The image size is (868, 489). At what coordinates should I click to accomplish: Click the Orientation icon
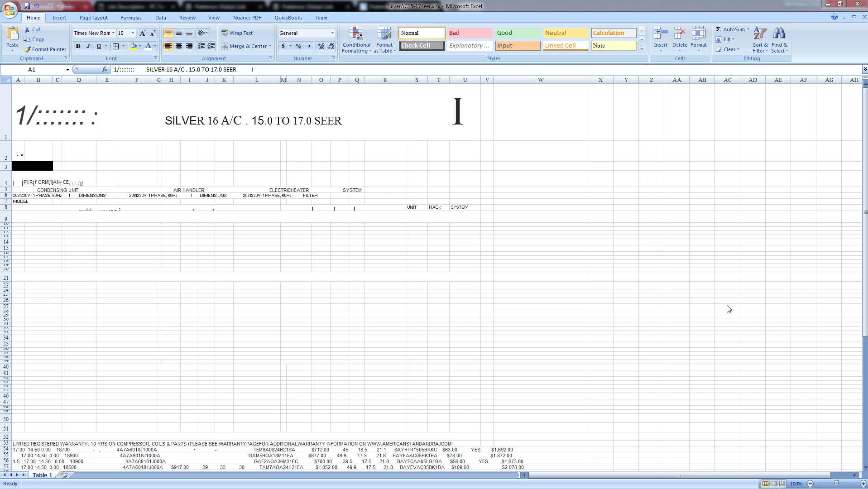pos(201,33)
